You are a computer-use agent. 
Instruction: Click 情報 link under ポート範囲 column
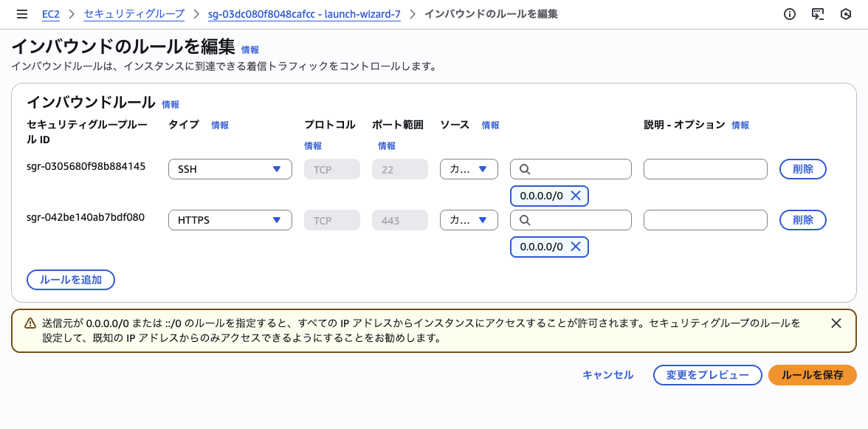click(387, 146)
